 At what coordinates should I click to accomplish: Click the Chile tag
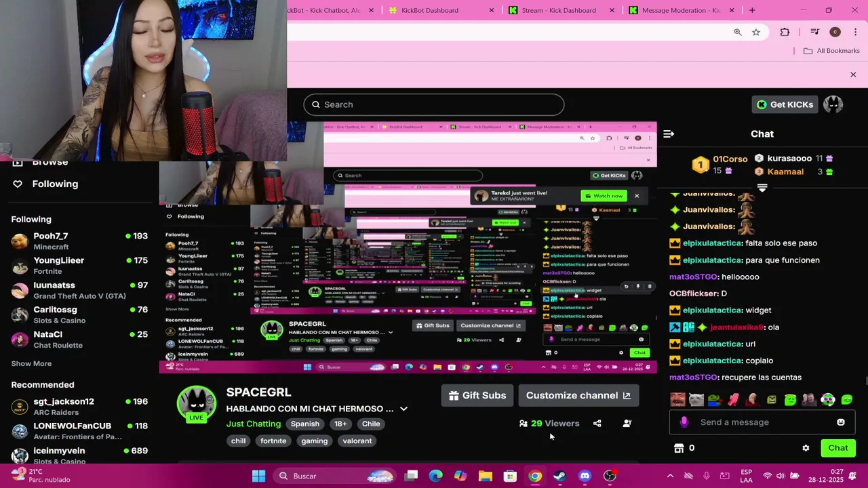coord(371,424)
